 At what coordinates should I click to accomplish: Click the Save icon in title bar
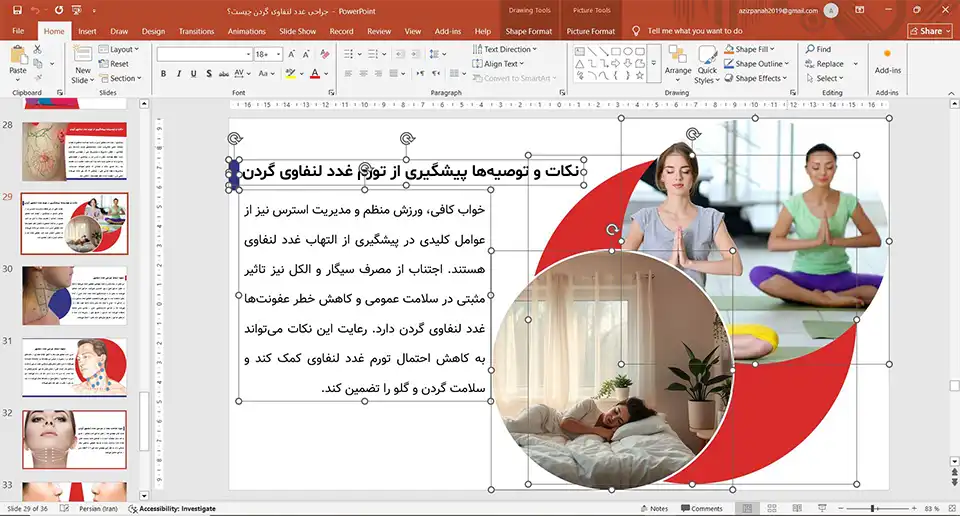17,10
